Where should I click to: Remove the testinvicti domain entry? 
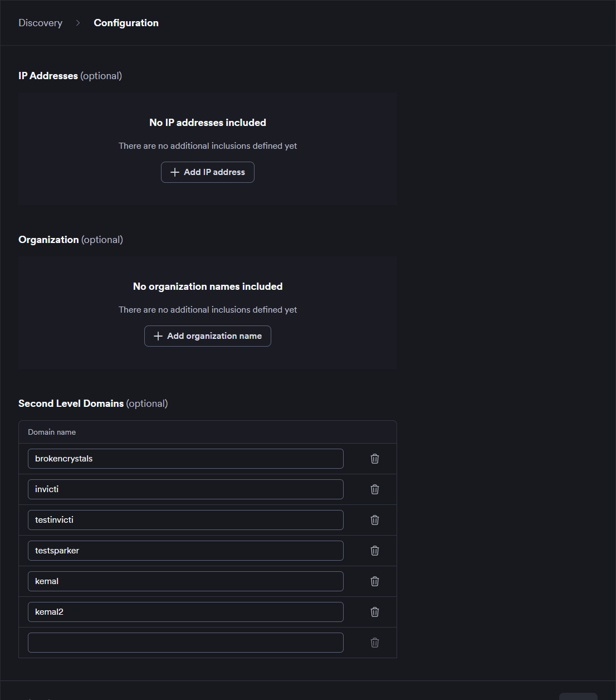pyautogui.click(x=375, y=520)
